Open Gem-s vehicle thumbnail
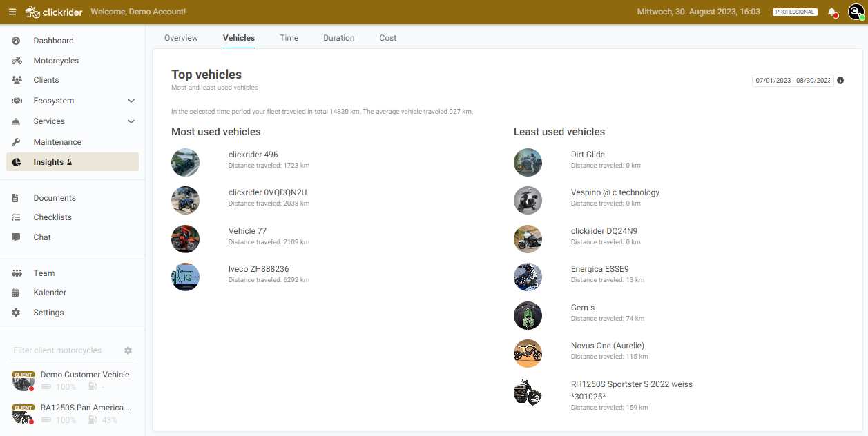 click(x=528, y=315)
